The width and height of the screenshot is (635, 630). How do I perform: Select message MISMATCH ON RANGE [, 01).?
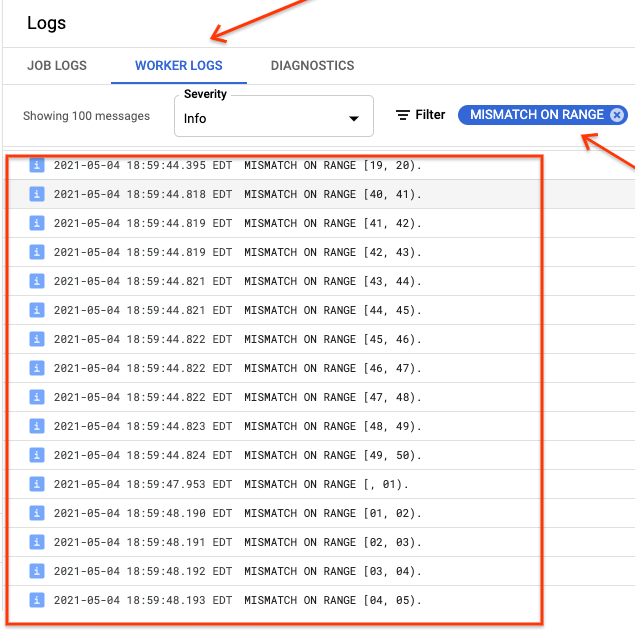326,484
